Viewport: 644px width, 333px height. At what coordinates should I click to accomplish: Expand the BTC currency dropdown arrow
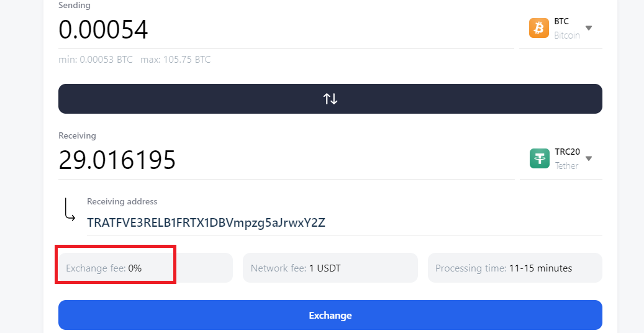pyautogui.click(x=589, y=29)
